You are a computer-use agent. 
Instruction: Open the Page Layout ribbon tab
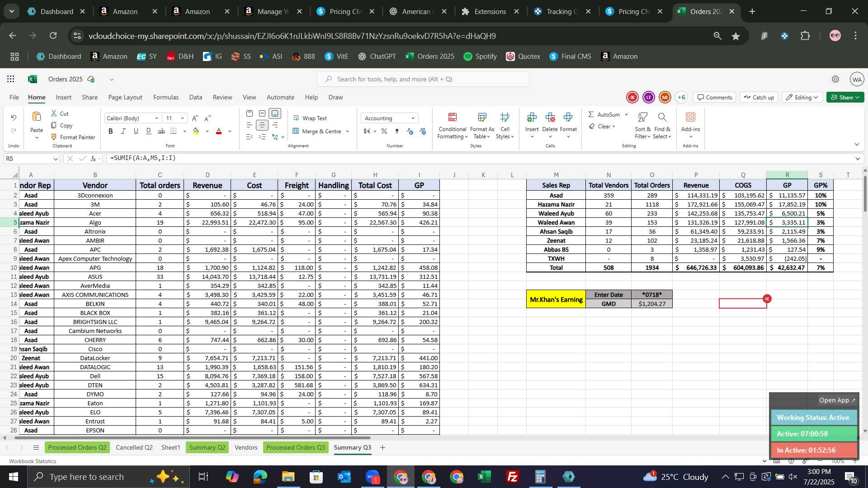pyautogui.click(x=125, y=97)
